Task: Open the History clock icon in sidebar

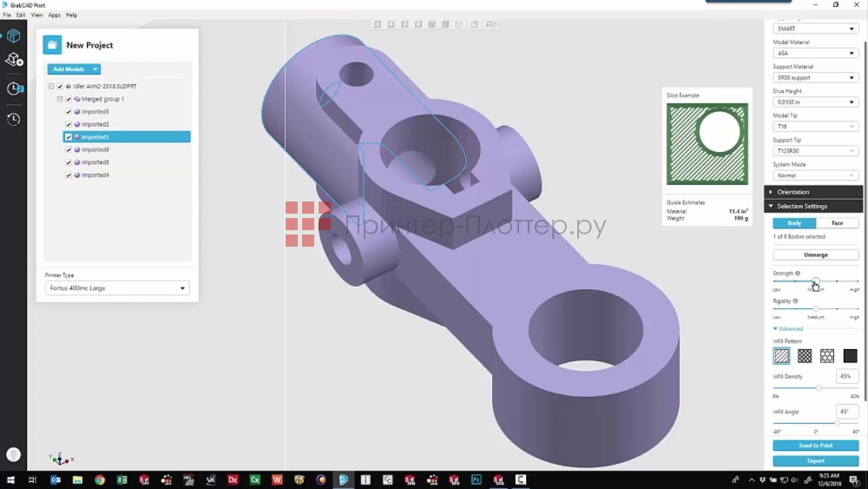Action: point(13,120)
